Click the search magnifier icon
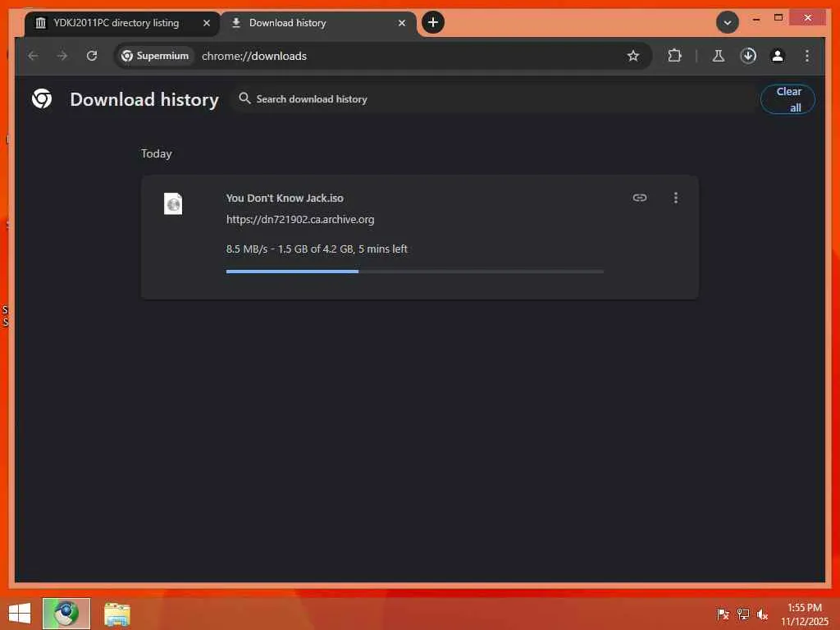Image resolution: width=840 pixels, height=630 pixels. click(x=244, y=98)
